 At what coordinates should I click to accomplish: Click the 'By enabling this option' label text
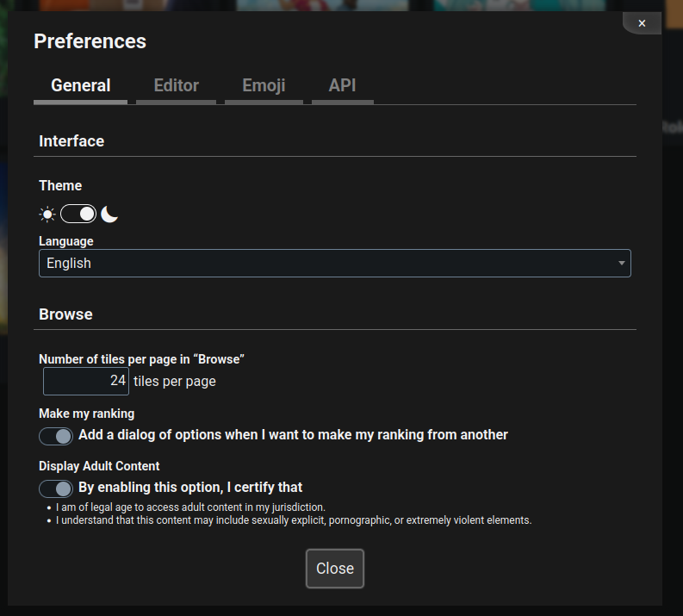[x=190, y=487]
